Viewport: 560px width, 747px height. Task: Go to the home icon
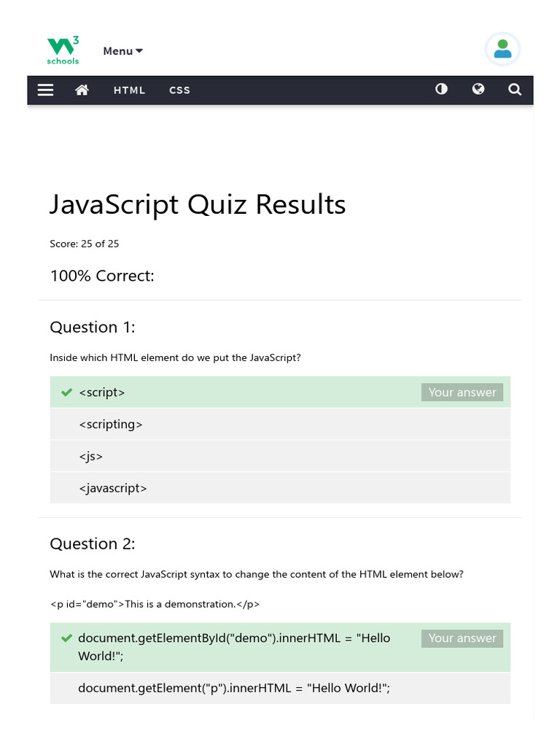click(x=82, y=90)
